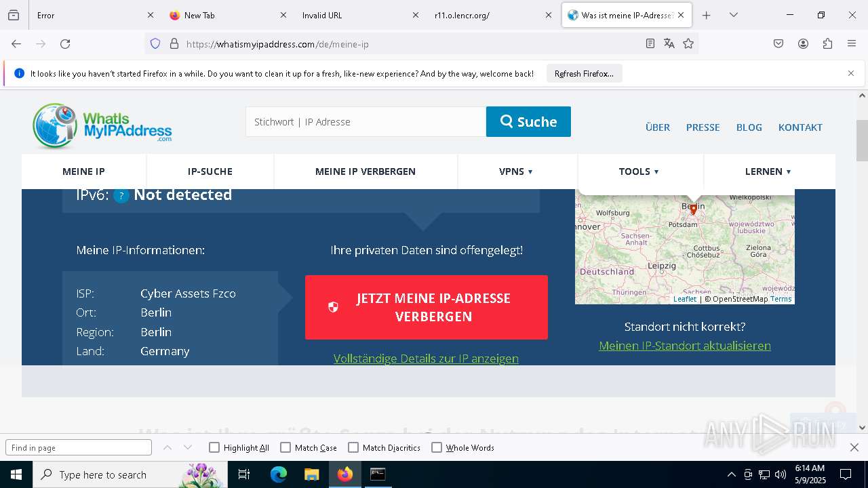This screenshot has height=488, width=868.
Task: Open extensions puzzle icon
Action: 827,44
